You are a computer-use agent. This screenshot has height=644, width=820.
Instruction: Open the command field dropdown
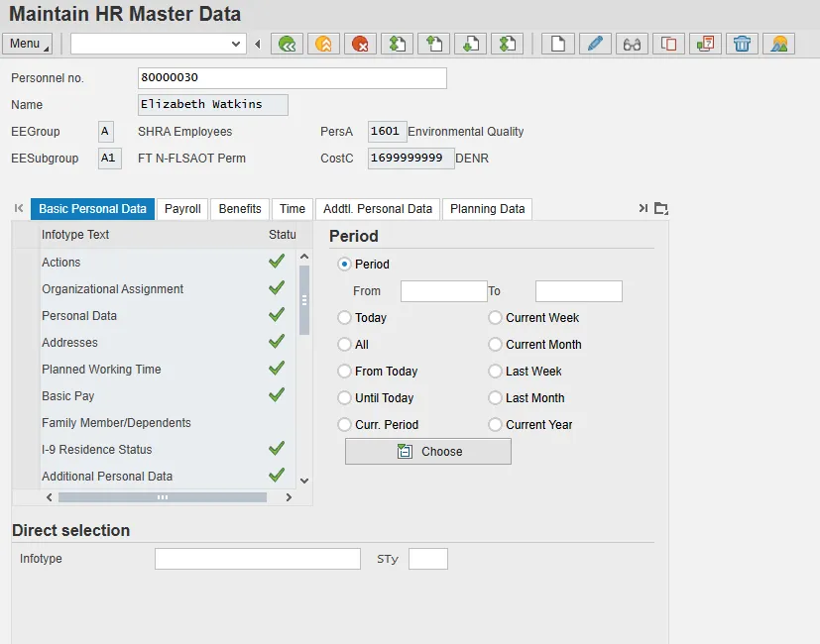click(x=236, y=44)
